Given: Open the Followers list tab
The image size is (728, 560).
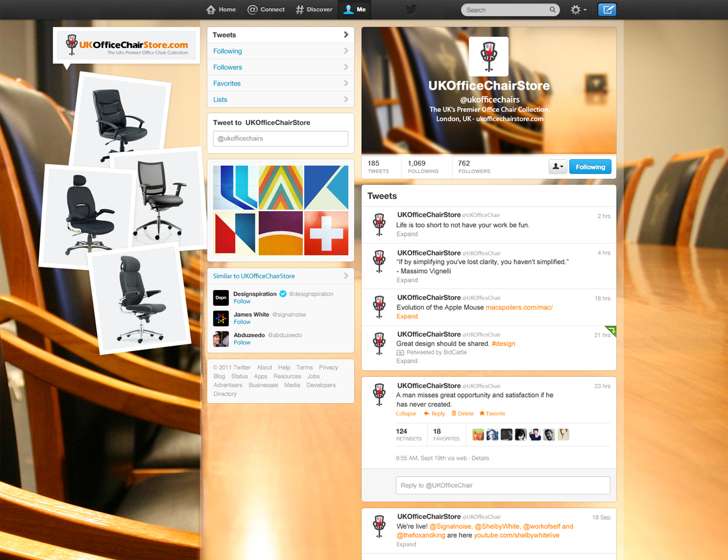Looking at the screenshot, I should (x=281, y=67).
